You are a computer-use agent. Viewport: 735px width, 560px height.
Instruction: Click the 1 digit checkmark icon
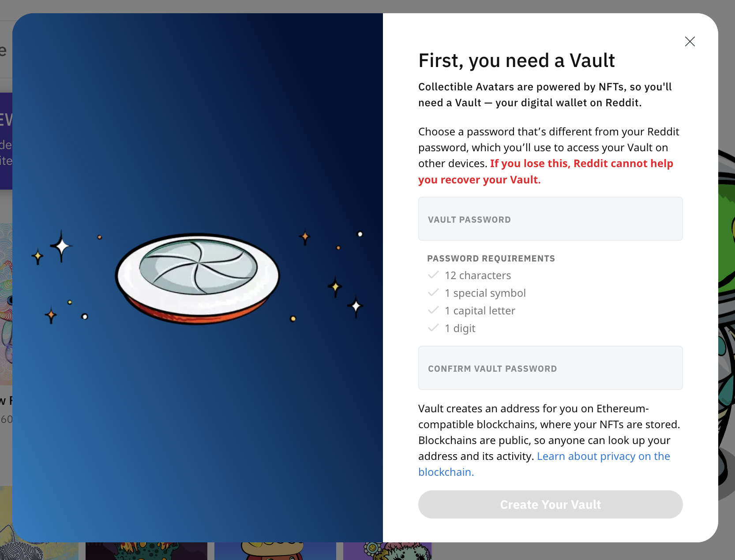(x=433, y=328)
